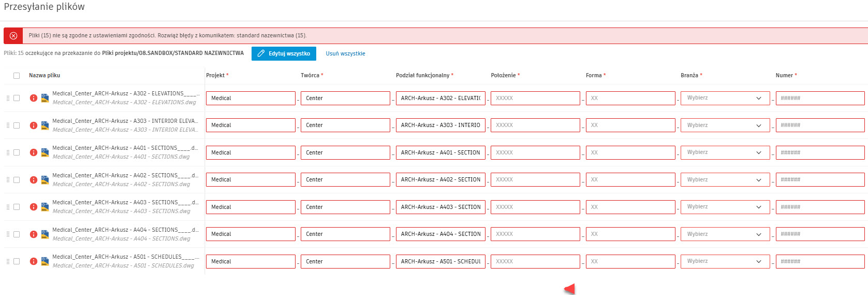This screenshot has height=295, width=868.
Task: Click the red error icon for the A404 SECTIONS file
Action: 34,234
